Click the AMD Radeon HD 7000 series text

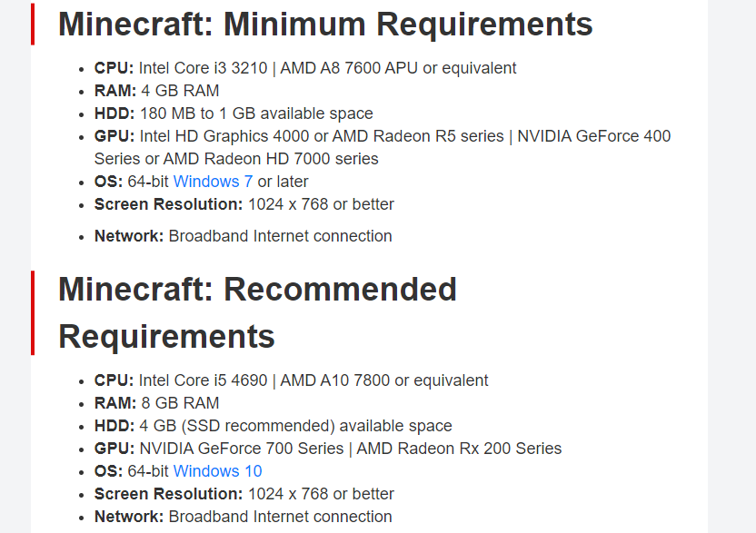tap(271, 159)
